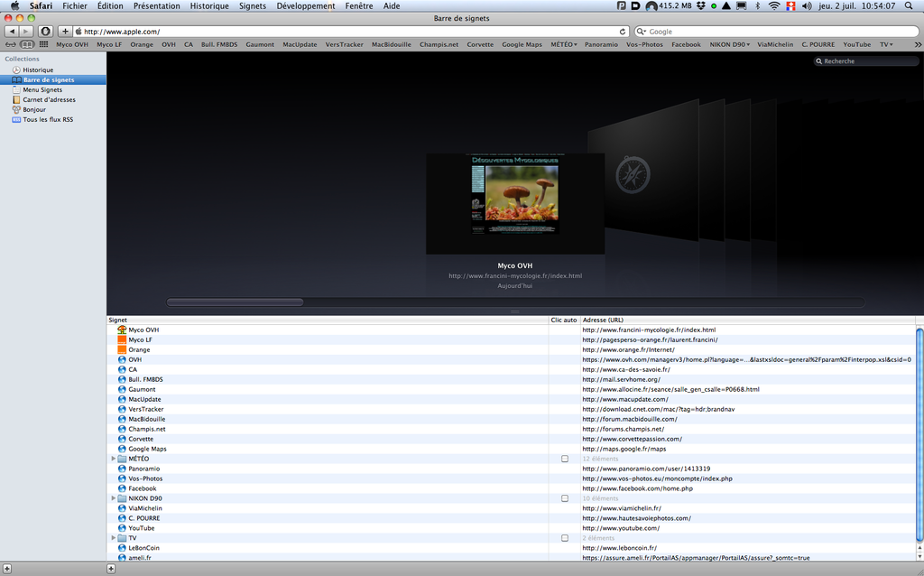Click the NIKON D90 folder icon in list
The height and width of the screenshot is (576, 924).
pyautogui.click(x=122, y=498)
